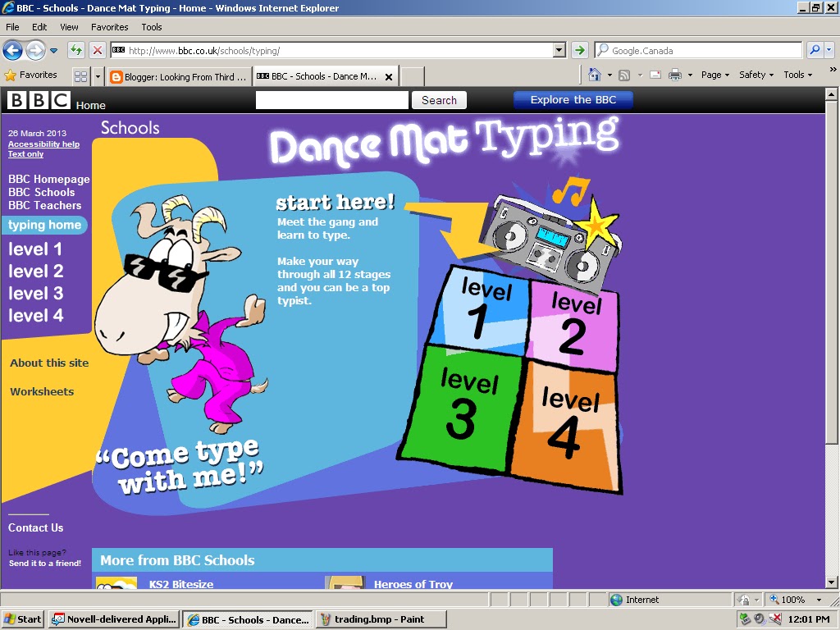840x630 pixels.
Task: Switch to the Blogger: Looking From Third tab
Action: click(x=178, y=76)
